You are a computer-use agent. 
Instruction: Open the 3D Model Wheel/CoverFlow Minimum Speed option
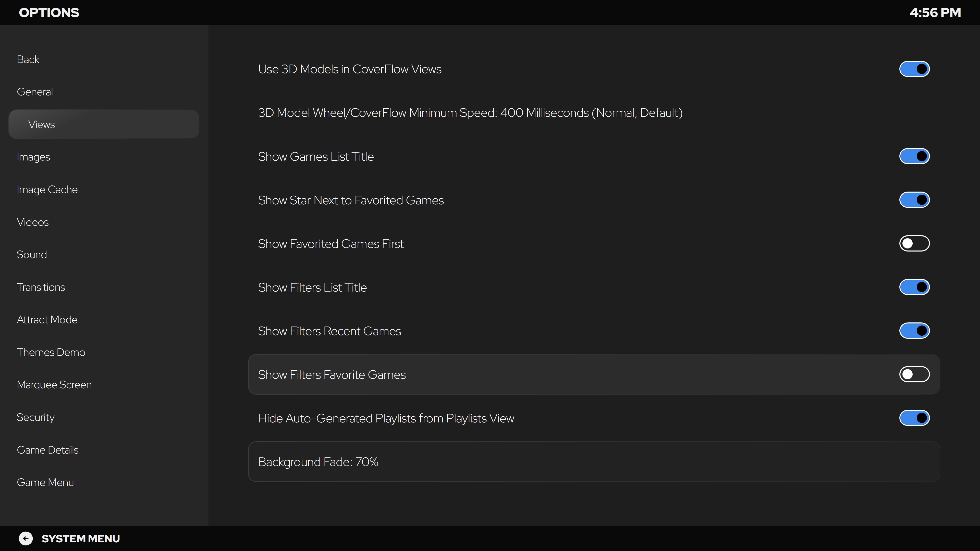594,113
